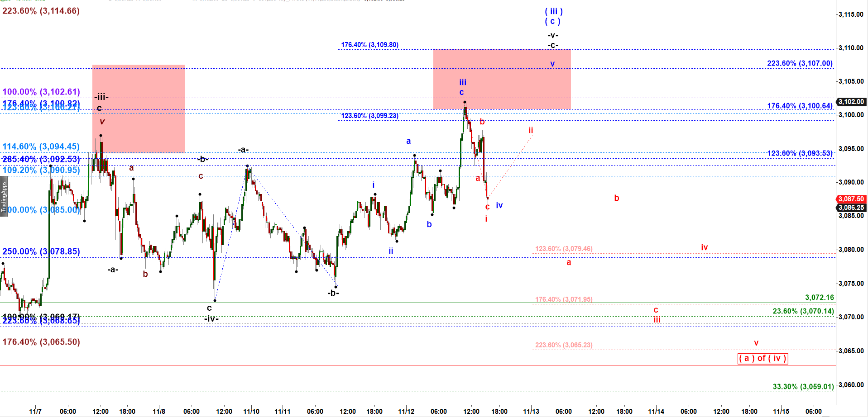Viewport: 868px width, 417px height.
Task: Click the 3,115.00 price axis tick
Action: click(x=851, y=14)
